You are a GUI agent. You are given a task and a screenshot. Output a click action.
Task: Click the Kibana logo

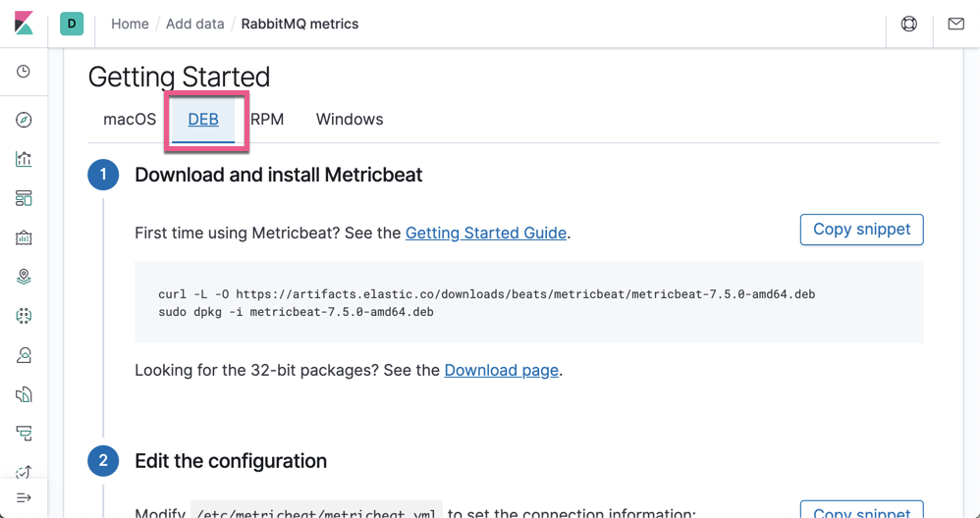24,24
